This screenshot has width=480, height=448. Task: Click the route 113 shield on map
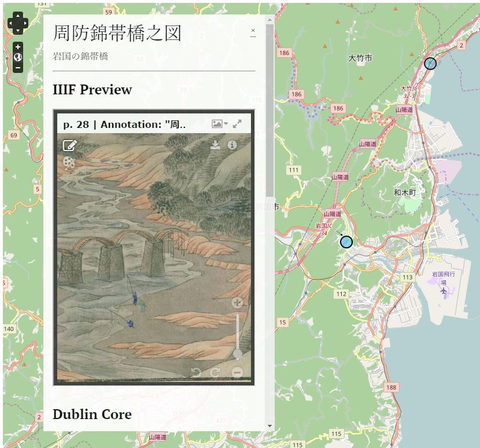(408, 277)
